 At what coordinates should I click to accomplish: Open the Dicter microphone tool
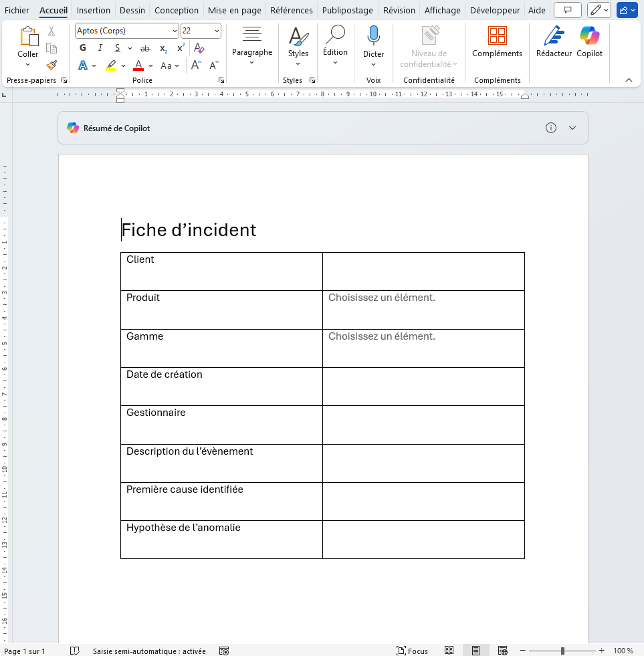373,37
